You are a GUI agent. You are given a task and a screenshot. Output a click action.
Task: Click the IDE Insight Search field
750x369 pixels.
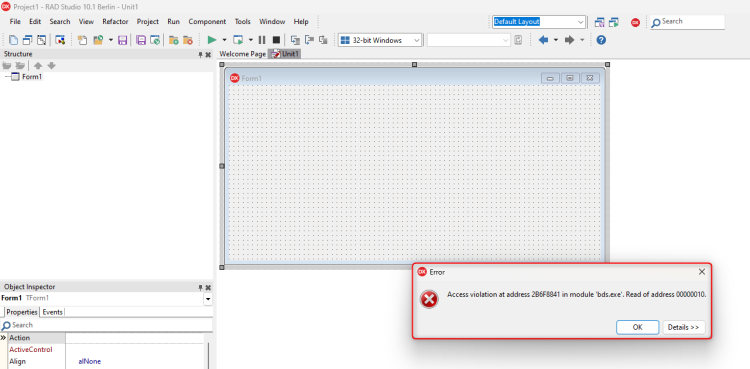point(687,22)
